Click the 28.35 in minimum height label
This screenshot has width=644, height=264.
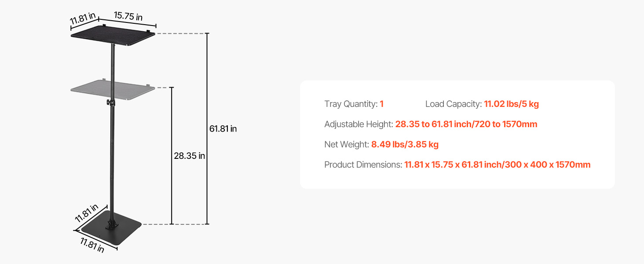tap(189, 156)
